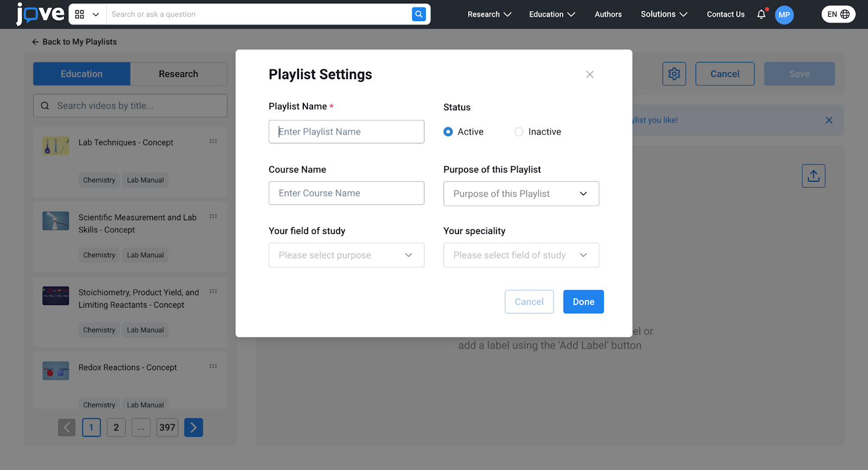Go to next page of video list
Viewport: 868px width, 470px height.
click(194, 428)
